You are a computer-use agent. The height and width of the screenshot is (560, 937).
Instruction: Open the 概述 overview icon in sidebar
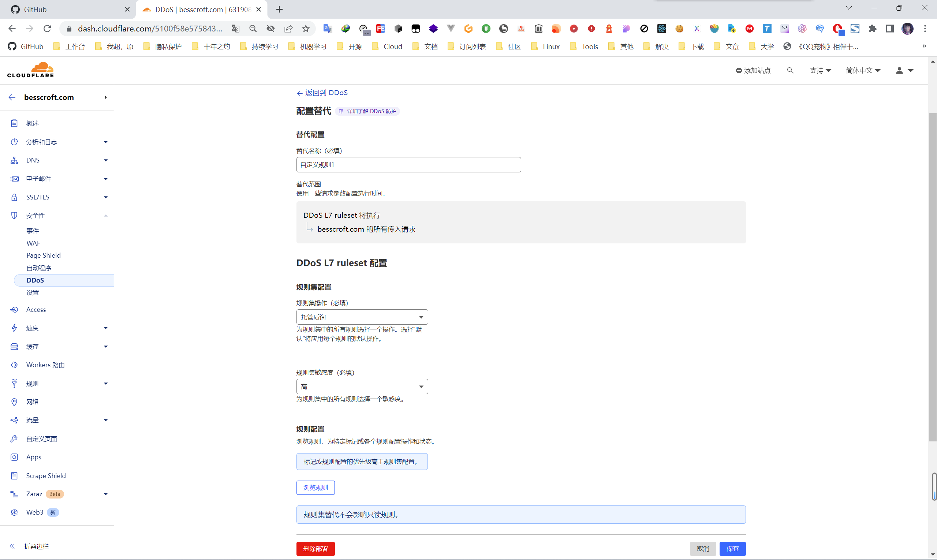[14, 123]
